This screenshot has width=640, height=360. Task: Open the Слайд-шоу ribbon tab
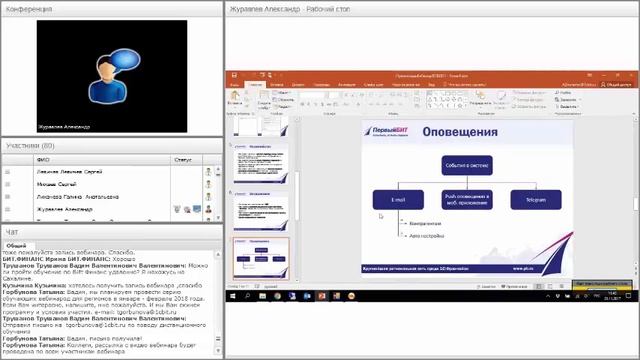tap(373, 85)
